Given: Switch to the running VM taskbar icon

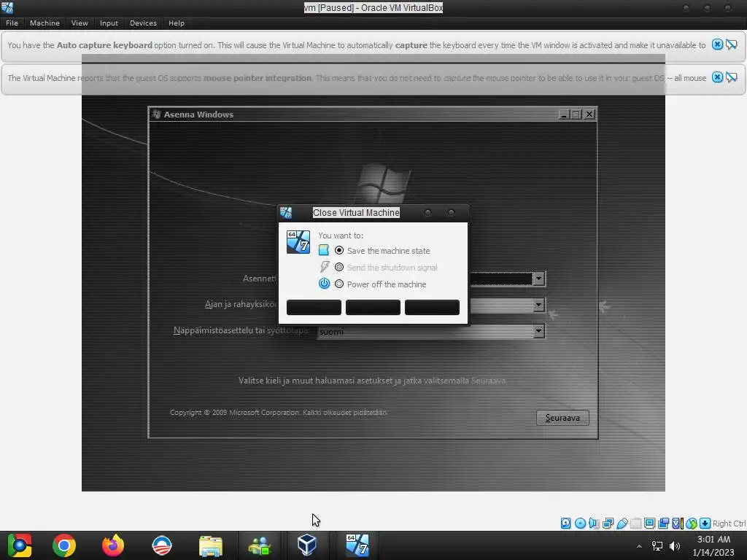Looking at the screenshot, I should [357, 545].
